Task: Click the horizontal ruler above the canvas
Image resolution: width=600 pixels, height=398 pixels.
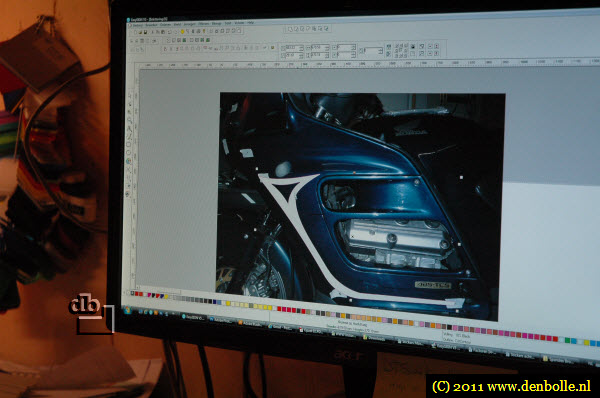Action: point(367,64)
